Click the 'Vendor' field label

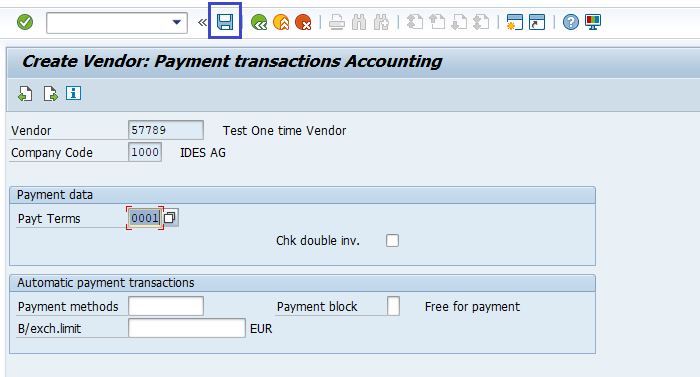31,130
